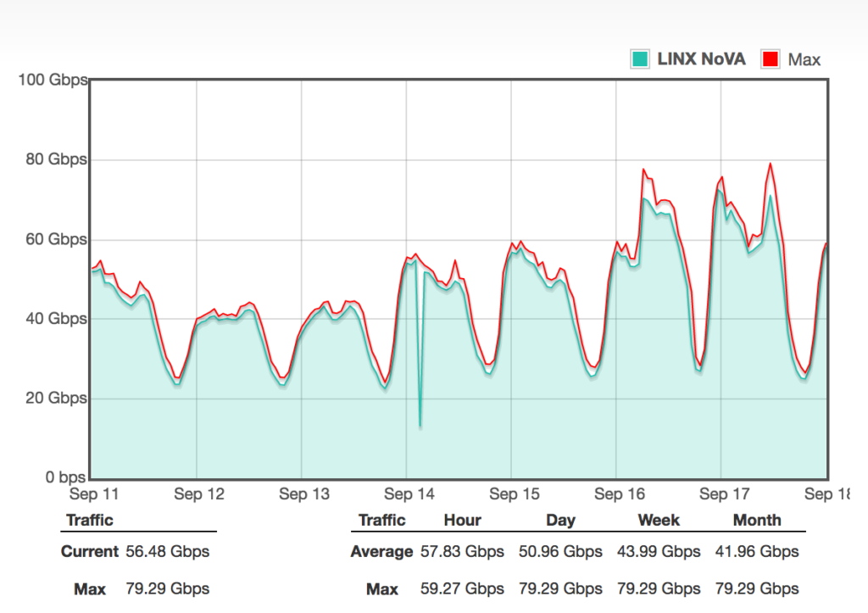868x613 pixels.
Task: Click the Sep 14 date label on x-axis
Action: pyautogui.click(x=409, y=493)
